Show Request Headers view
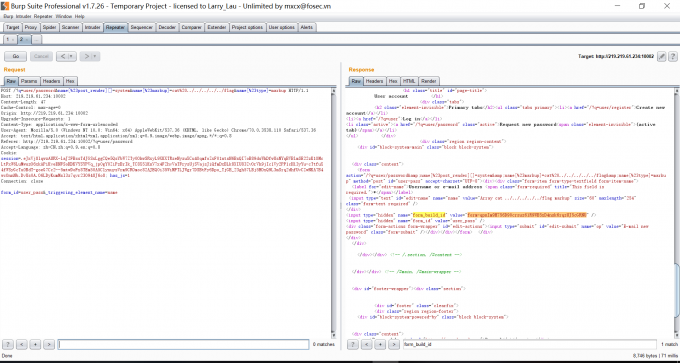The width and height of the screenshot is (680, 363). point(51,81)
